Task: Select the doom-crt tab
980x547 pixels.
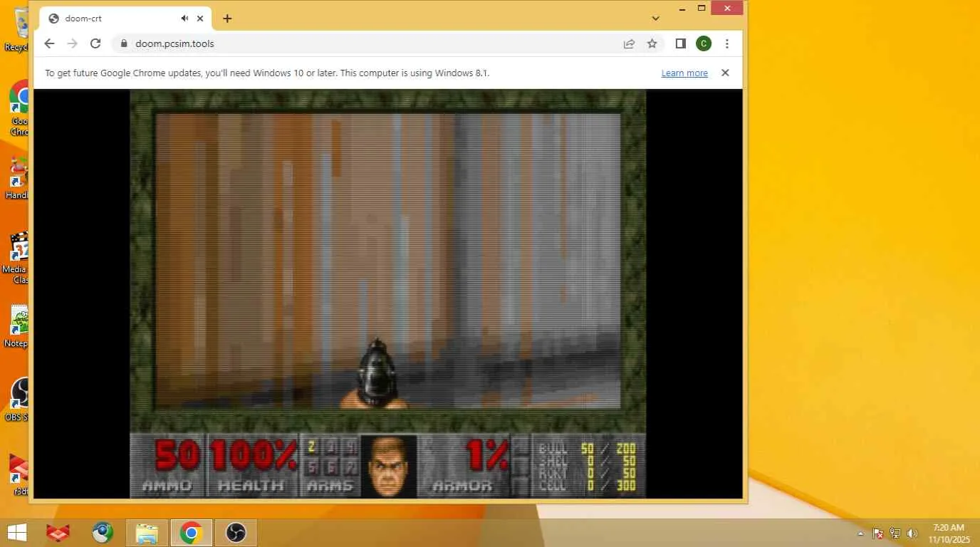Action: 124,19
